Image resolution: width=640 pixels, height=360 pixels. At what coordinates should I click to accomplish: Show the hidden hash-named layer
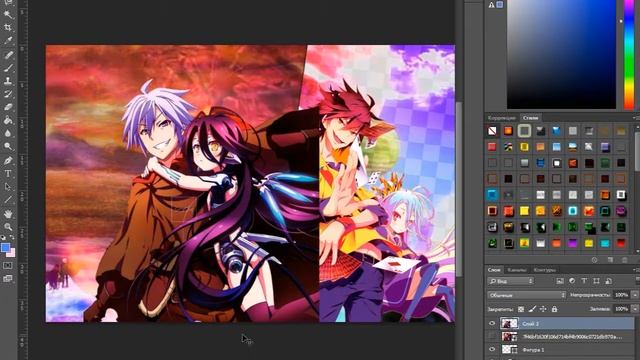(492, 337)
